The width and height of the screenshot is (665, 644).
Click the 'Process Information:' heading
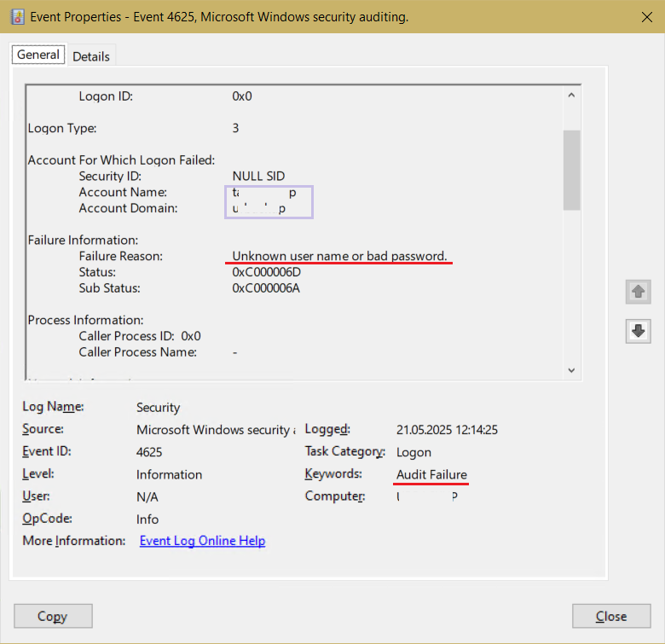[85, 320]
